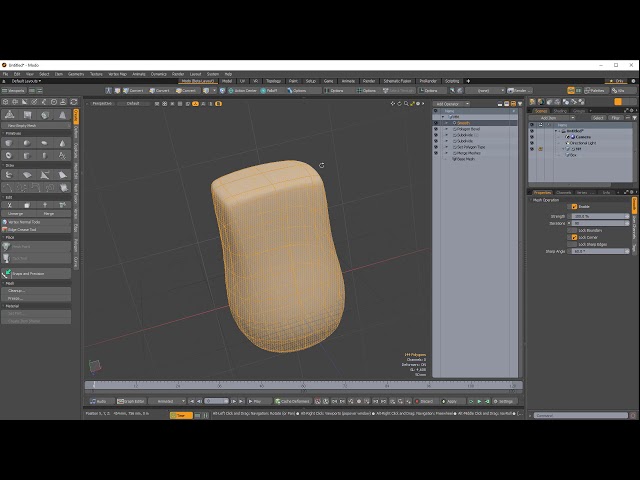
Task: Click the viewport rotate icon
Action: point(399,104)
